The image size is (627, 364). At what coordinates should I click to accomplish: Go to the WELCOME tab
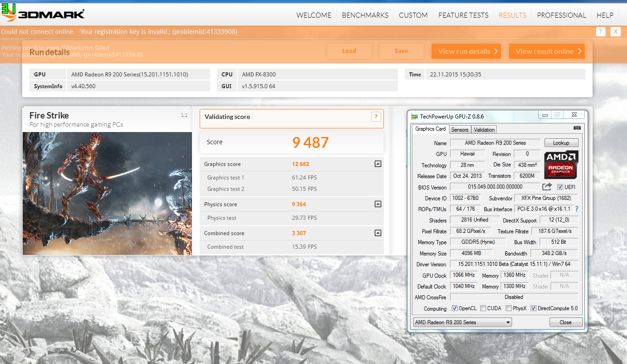[314, 15]
